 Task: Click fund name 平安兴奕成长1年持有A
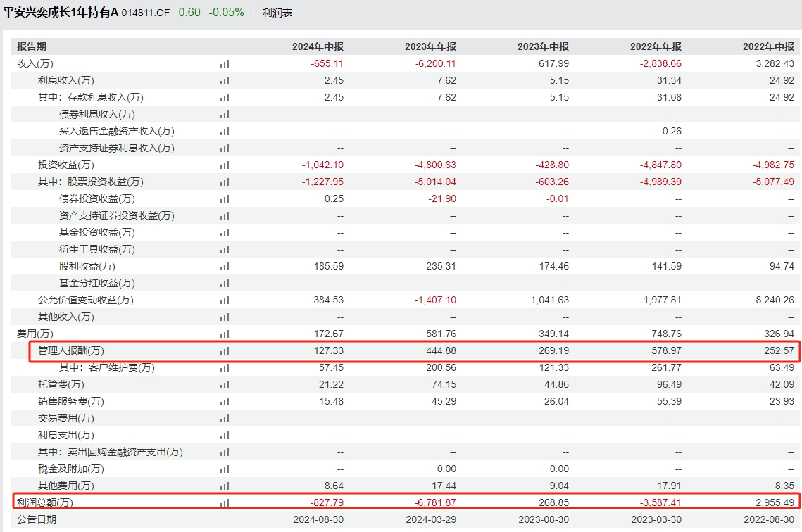(x=61, y=12)
